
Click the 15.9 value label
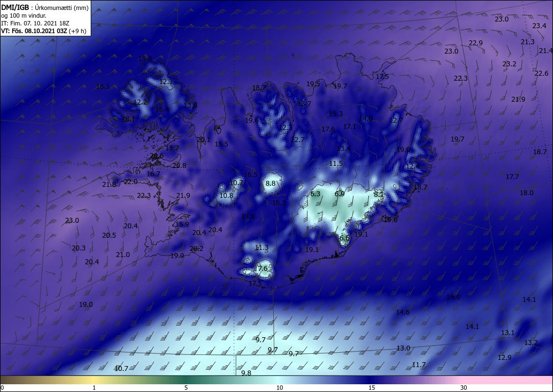point(182,224)
